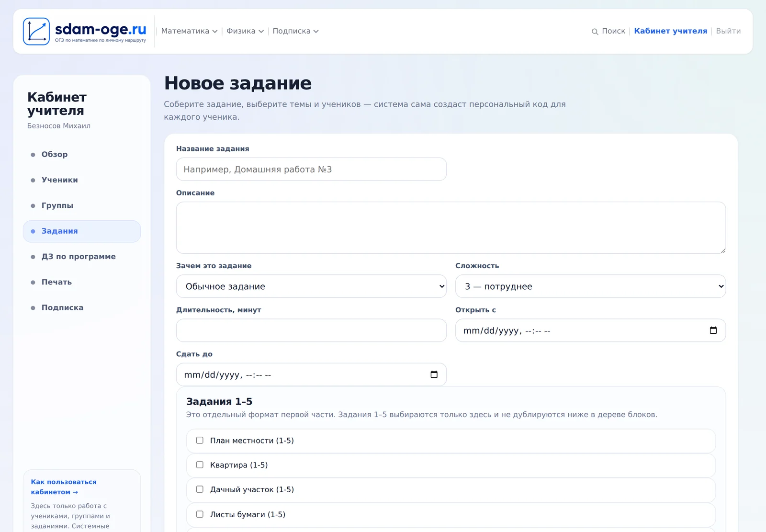766x532 pixels.
Task: Check Квартира (1-5) checkbox
Action: point(200,464)
